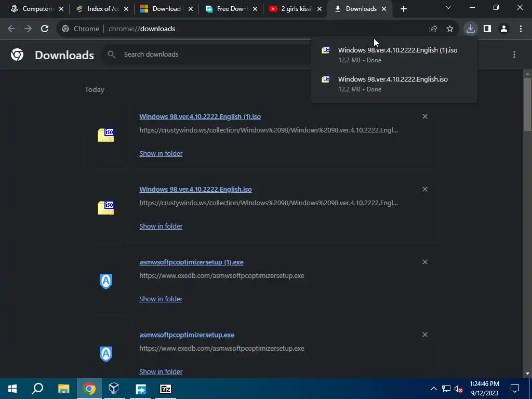The height and width of the screenshot is (399, 532).
Task: Click the share page icon in address bar
Action: tap(433, 29)
